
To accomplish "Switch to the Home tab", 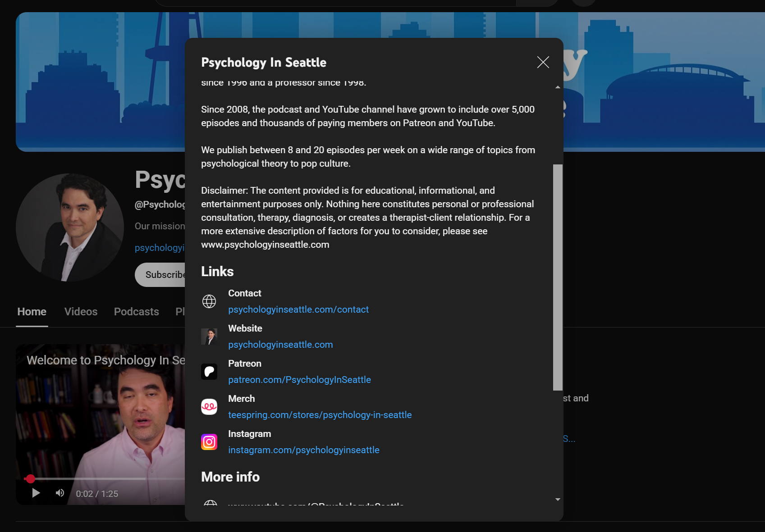I will click(x=32, y=312).
